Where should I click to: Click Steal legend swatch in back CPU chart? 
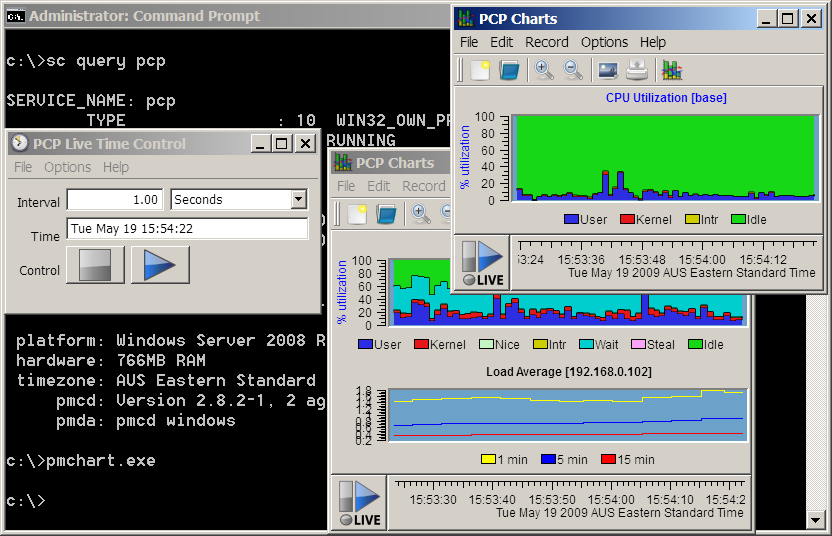(638, 344)
